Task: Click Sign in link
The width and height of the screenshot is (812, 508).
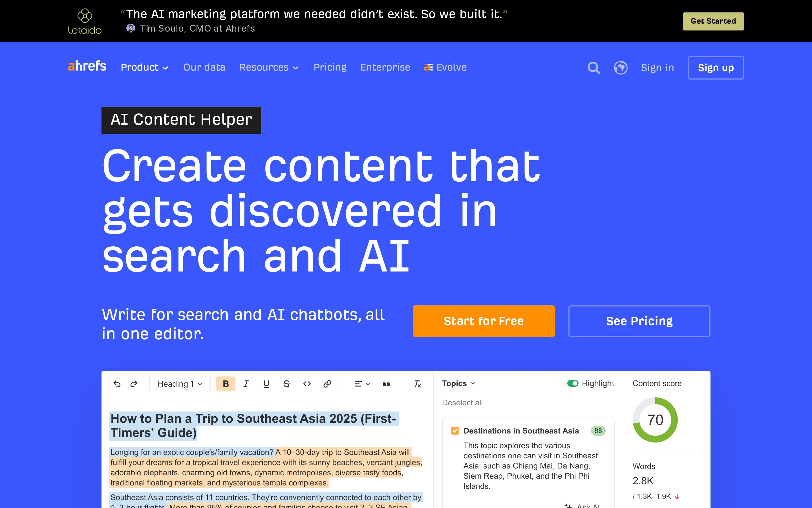Action: [x=657, y=68]
